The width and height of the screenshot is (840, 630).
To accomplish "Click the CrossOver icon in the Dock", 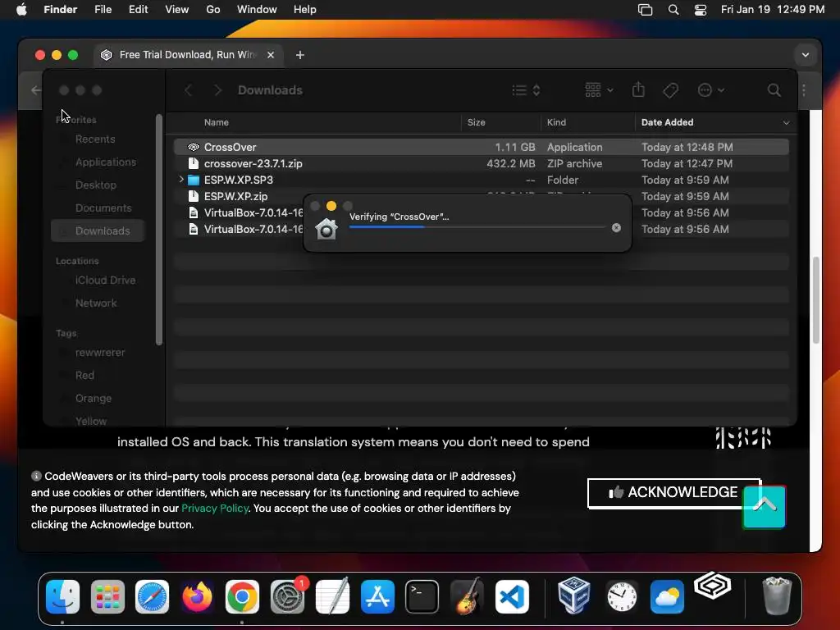I will coord(713,586).
